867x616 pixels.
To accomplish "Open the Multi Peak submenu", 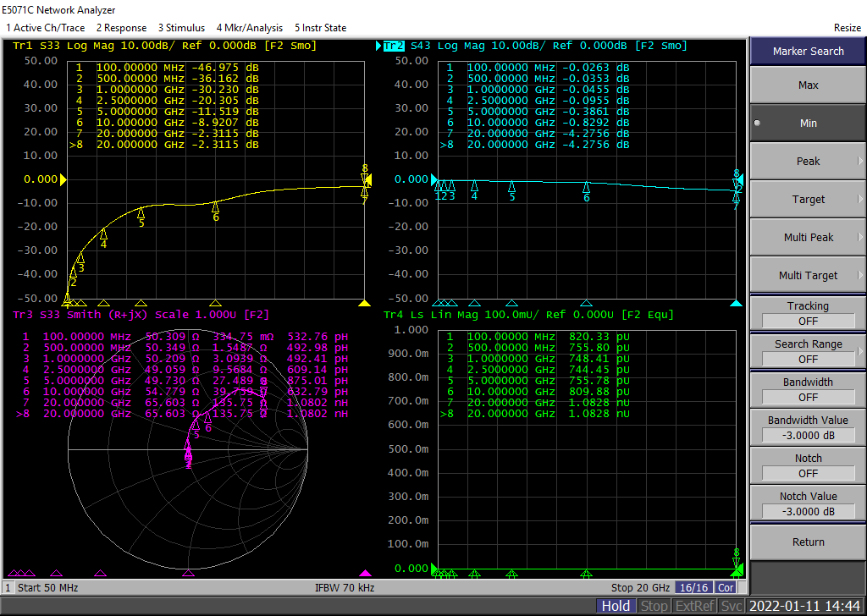I will [808, 238].
